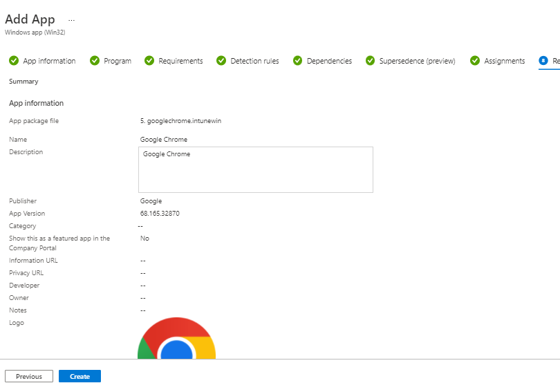This screenshot has width=560, height=392.
Task: Click the 'App information' section heading
Action: (x=37, y=103)
